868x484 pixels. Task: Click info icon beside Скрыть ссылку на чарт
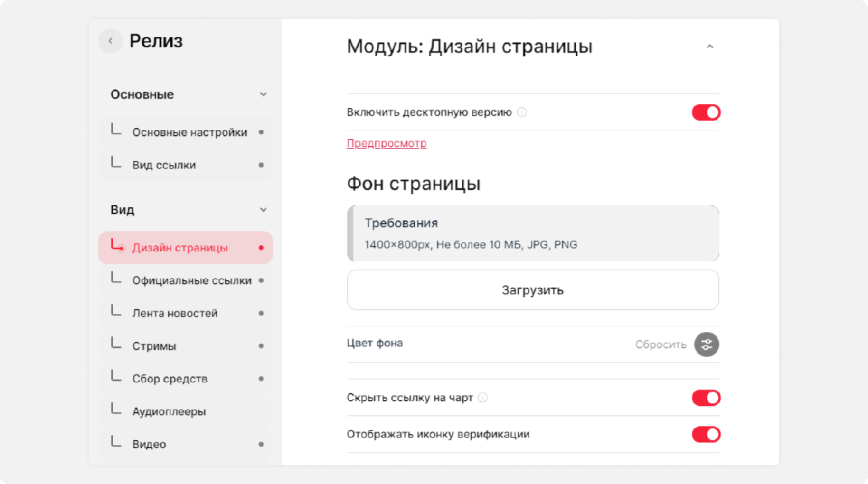click(x=483, y=397)
